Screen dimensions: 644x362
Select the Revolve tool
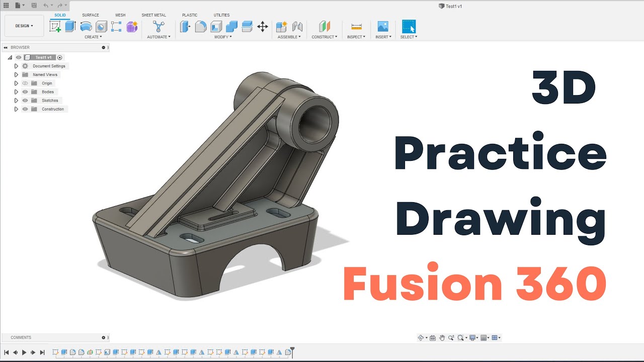coord(86,27)
